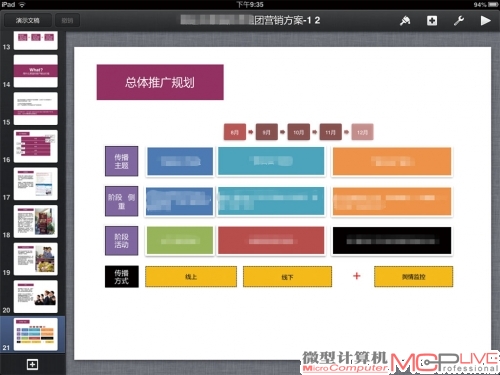The image size is (500, 375).
Task: Select the yellow 线上 box
Action: coord(191,277)
